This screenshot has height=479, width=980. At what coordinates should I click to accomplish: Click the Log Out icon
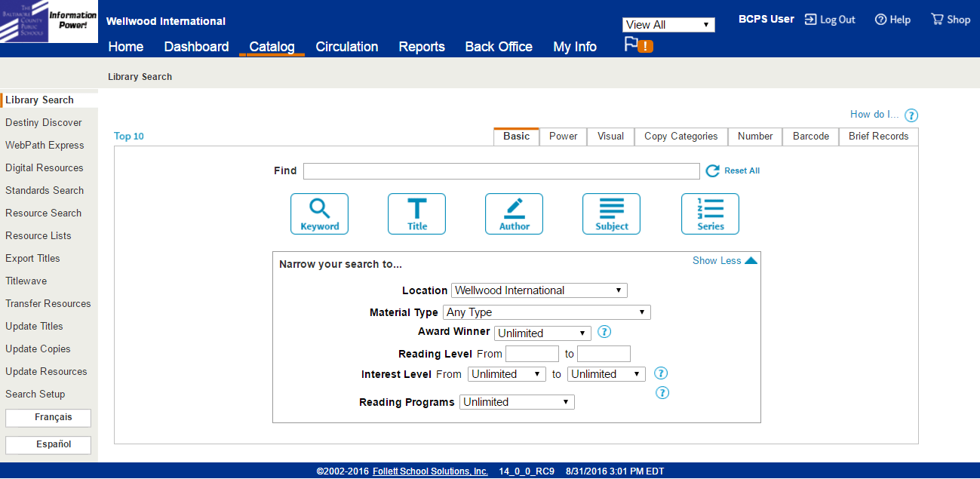pyautogui.click(x=810, y=19)
